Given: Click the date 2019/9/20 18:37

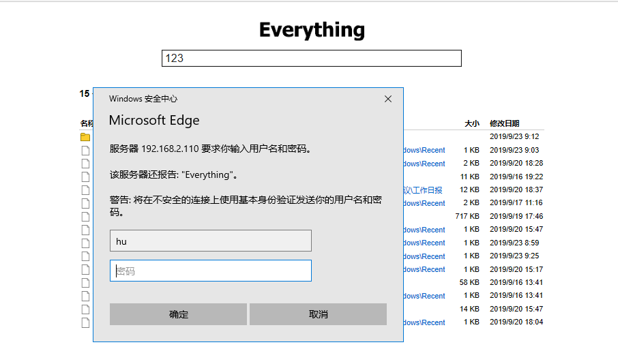Looking at the screenshot, I should click(516, 189).
